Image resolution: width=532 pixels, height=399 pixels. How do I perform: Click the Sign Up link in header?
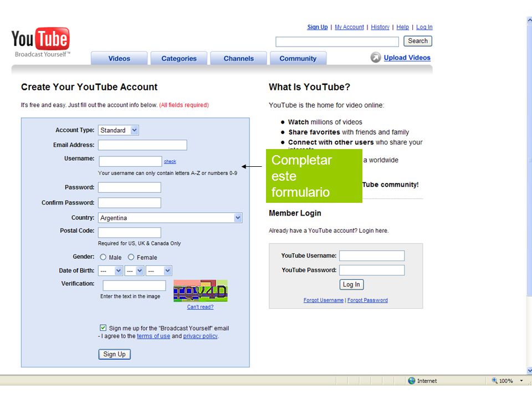pyautogui.click(x=317, y=27)
